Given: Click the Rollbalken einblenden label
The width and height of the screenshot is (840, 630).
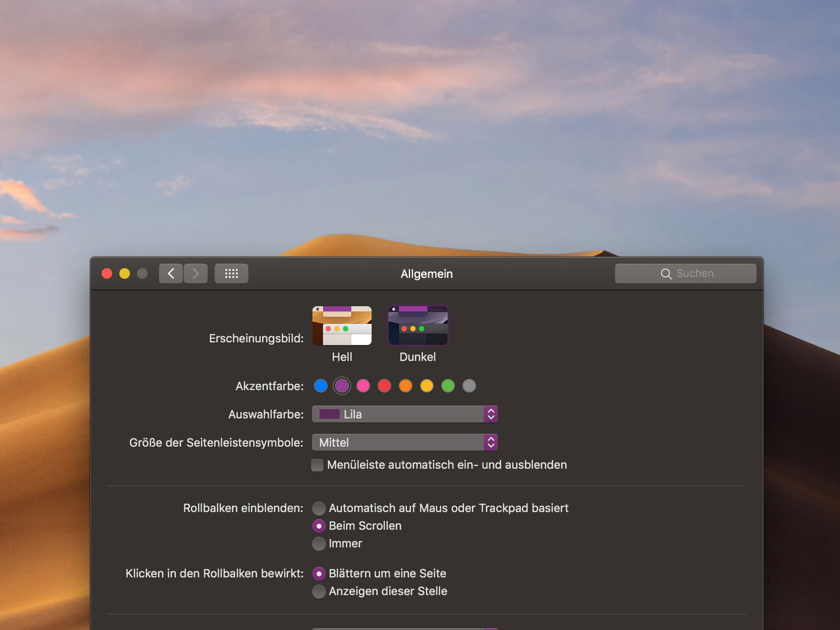Looking at the screenshot, I should (x=243, y=508).
